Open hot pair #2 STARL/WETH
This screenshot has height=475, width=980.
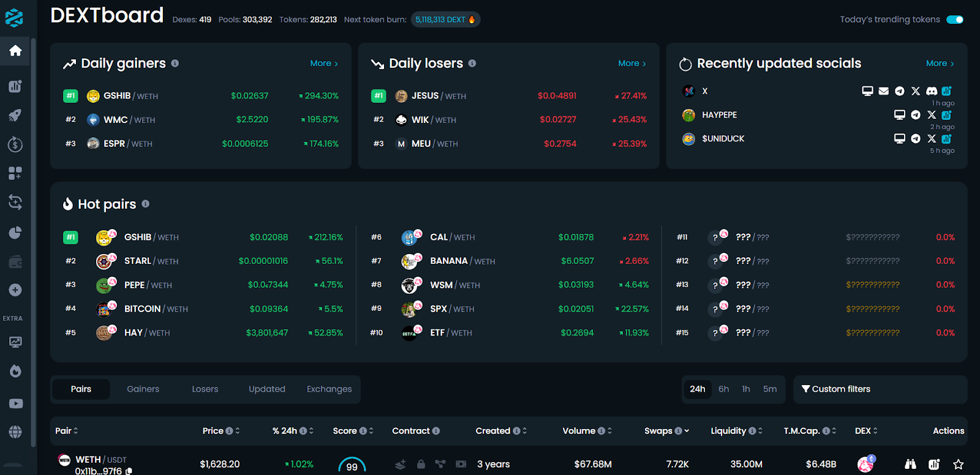tap(203, 261)
